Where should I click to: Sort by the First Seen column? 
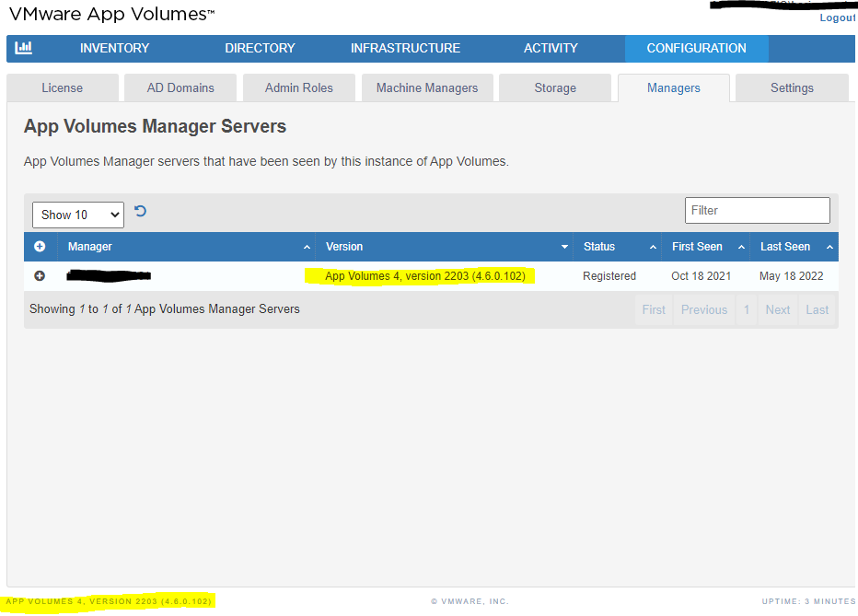tap(705, 247)
